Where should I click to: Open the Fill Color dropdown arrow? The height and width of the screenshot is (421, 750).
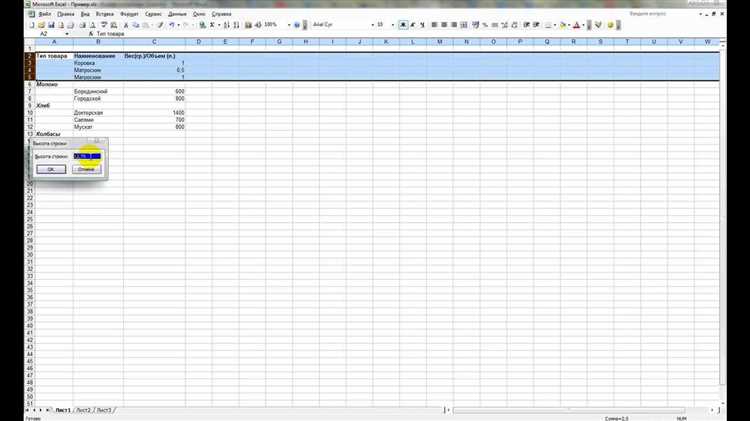click(569, 25)
